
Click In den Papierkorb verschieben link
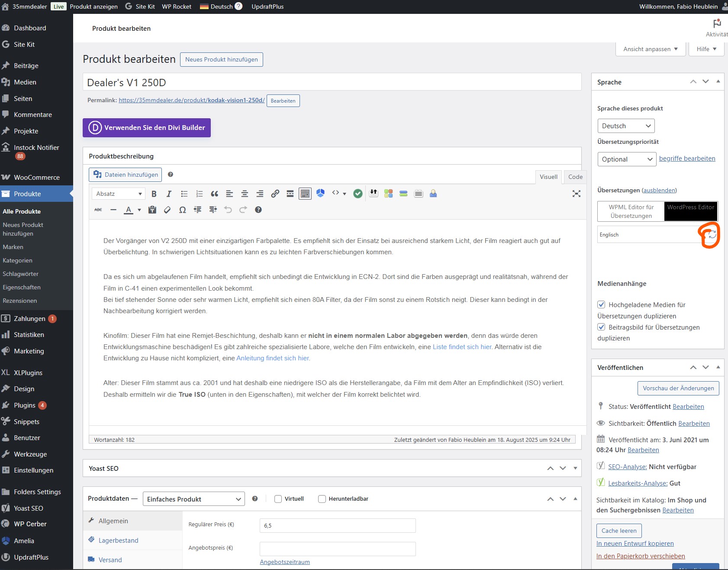point(641,556)
